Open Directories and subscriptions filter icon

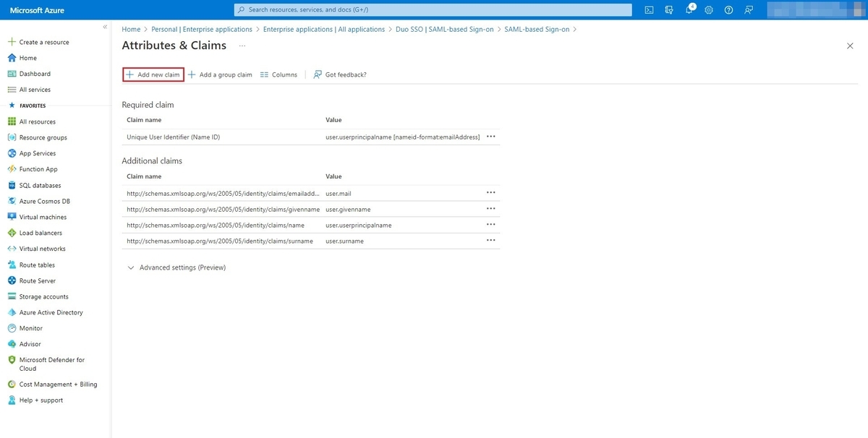[669, 10]
